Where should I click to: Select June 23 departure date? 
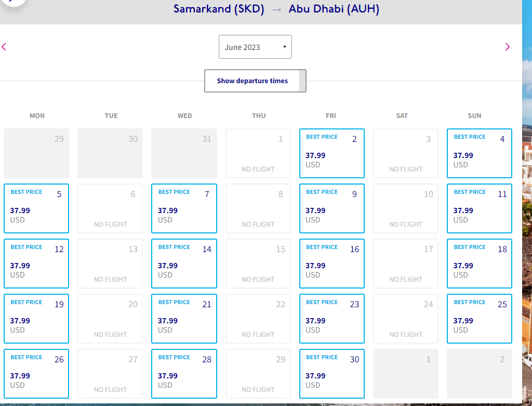coord(331,319)
